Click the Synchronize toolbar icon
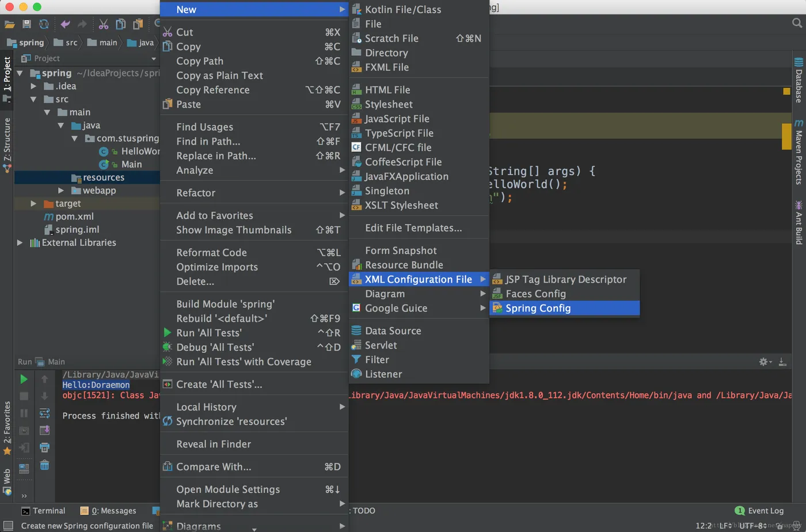The image size is (806, 532). click(x=44, y=24)
